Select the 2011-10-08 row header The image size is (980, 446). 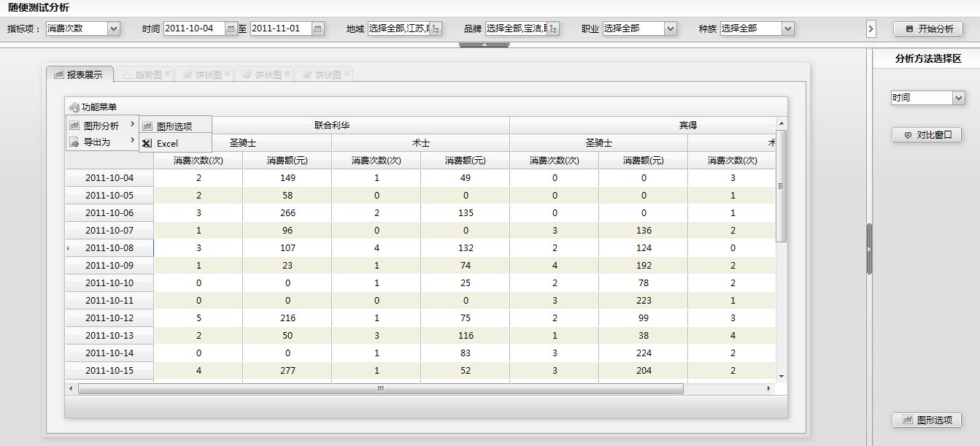coord(109,247)
